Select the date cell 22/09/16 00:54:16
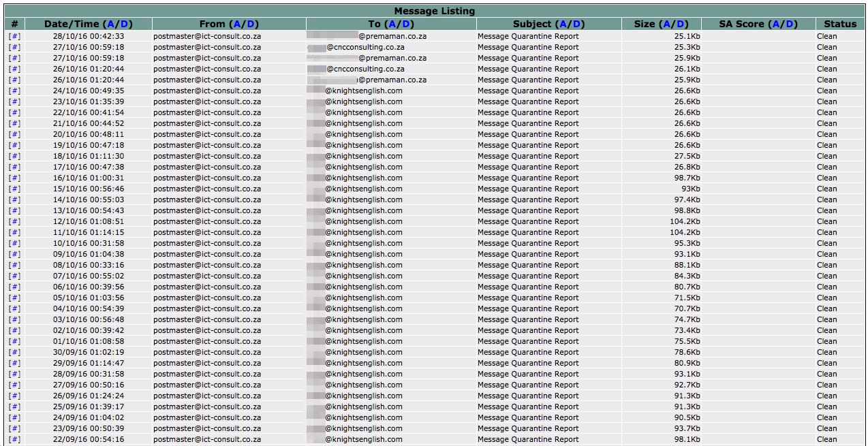868x446 pixels. click(89, 439)
